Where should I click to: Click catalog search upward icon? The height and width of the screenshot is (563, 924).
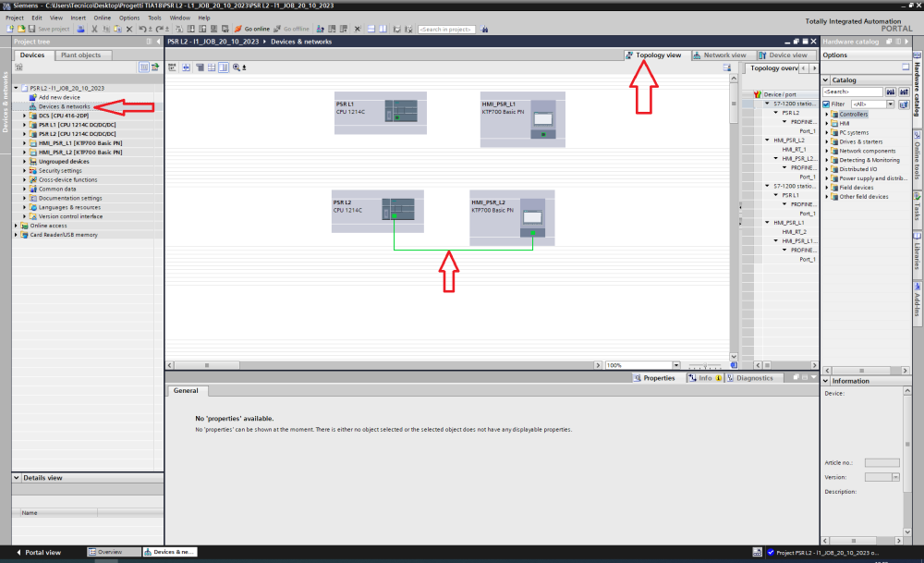point(904,92)
